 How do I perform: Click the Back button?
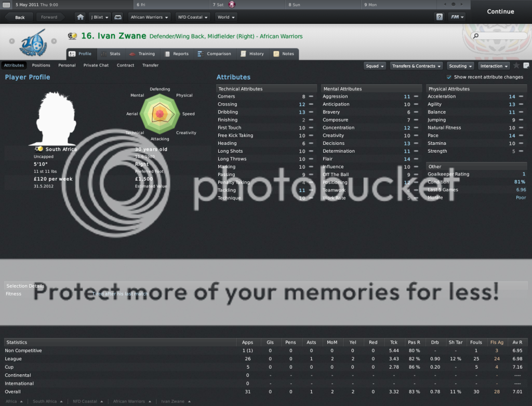tap(20, 17)
